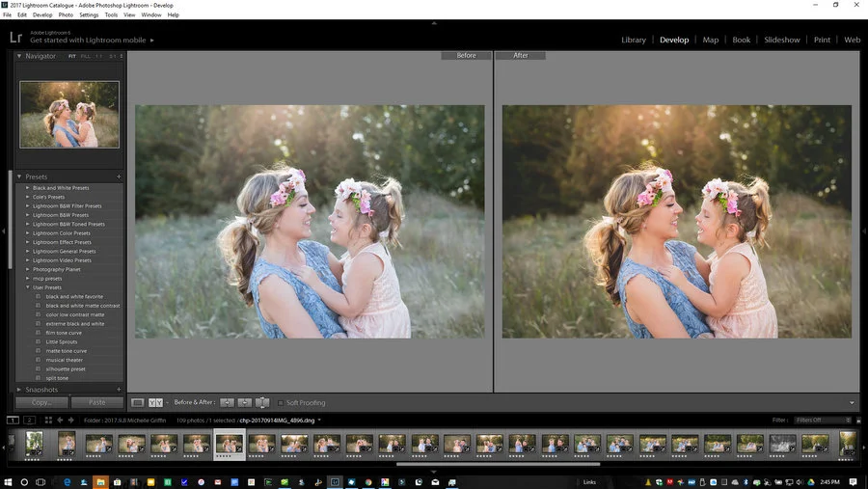Select the black-and-white filmstrip thumbnail
Viewport: 868px width, 489px height.
point(783,444)
